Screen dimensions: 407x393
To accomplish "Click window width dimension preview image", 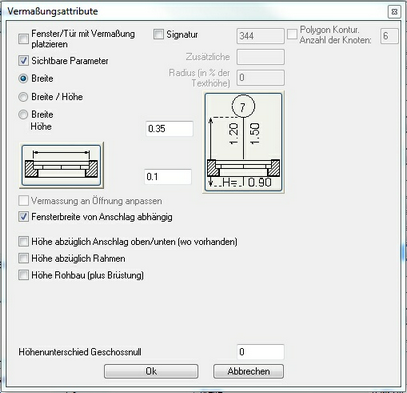I will pos(61,165).
